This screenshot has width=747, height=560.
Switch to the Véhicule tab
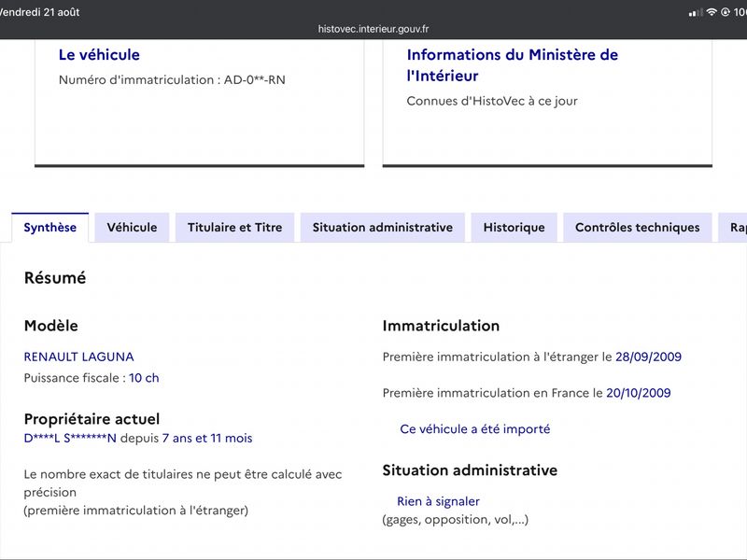pyautogui.click(x=132, y=228)
